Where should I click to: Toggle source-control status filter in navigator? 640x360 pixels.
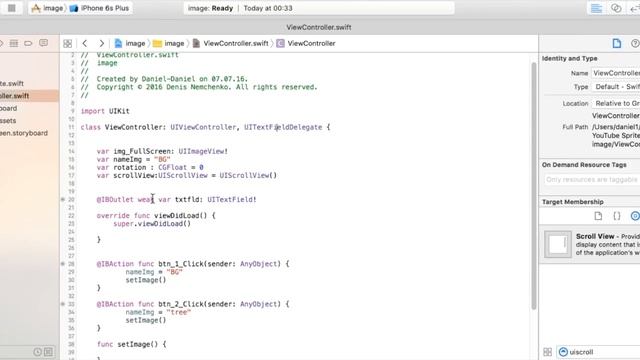click(x=48, y=352)
